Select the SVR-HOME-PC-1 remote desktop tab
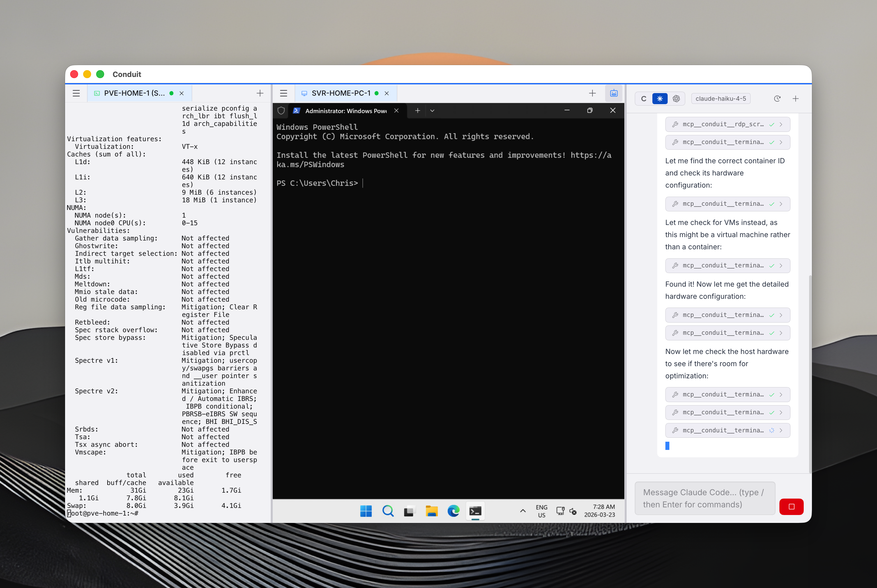 click(x=340, y=93)
